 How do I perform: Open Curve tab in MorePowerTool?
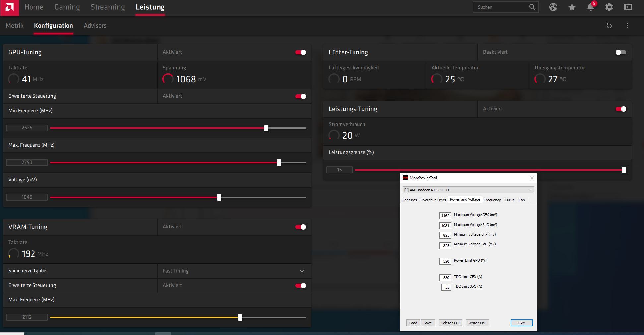[x=509, y=200]
